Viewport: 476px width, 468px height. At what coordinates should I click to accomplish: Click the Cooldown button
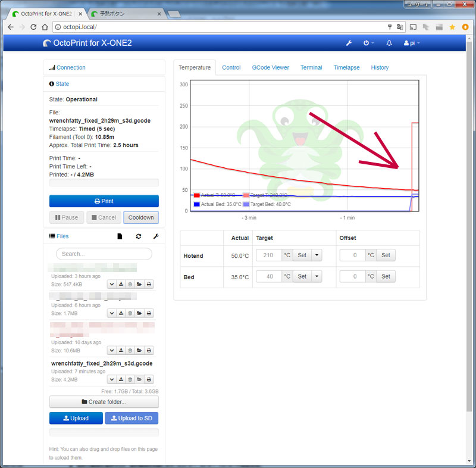click(x=141, y=217)
